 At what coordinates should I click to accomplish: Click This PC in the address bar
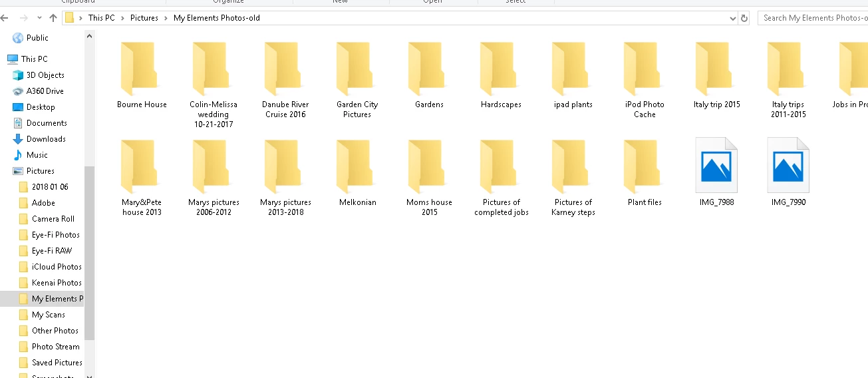(x=101, y=18)
